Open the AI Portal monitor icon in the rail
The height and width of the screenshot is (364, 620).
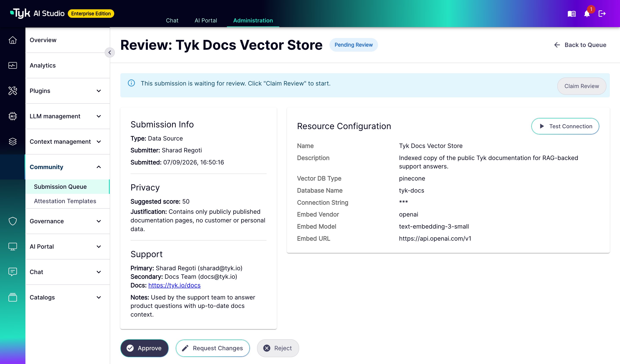(x=13, y=247)
